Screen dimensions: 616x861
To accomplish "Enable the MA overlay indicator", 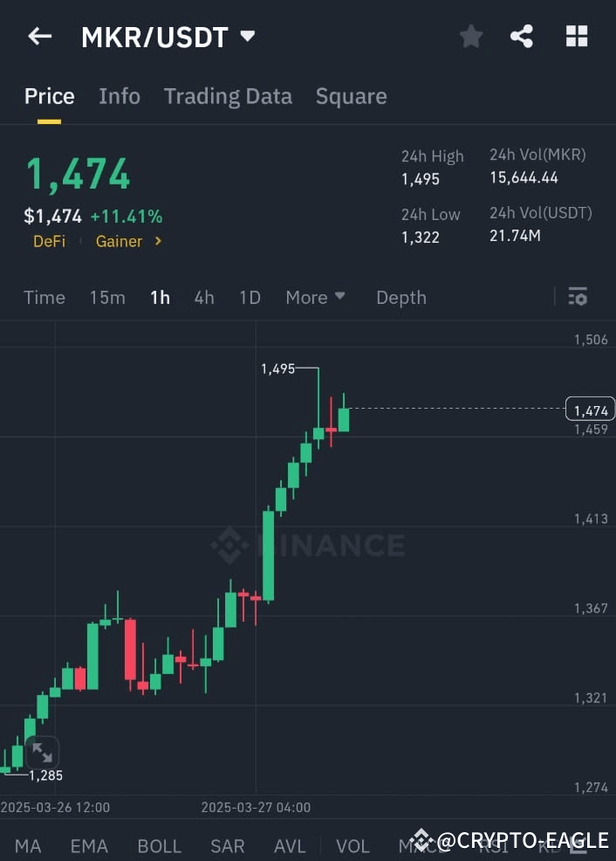I will 28,845.
